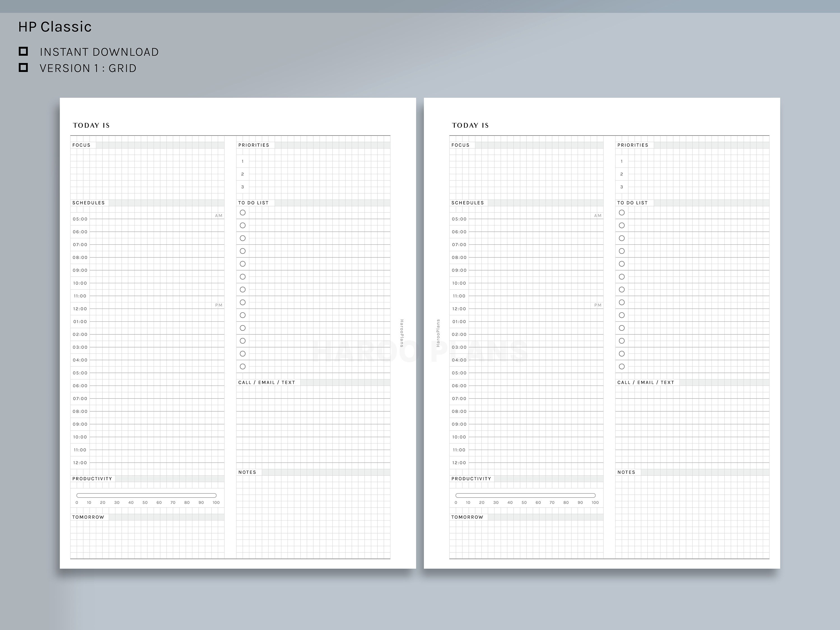Screen dimensions: 840x630
Task: Click TO DO LIST header on right page
Action: 632,203
